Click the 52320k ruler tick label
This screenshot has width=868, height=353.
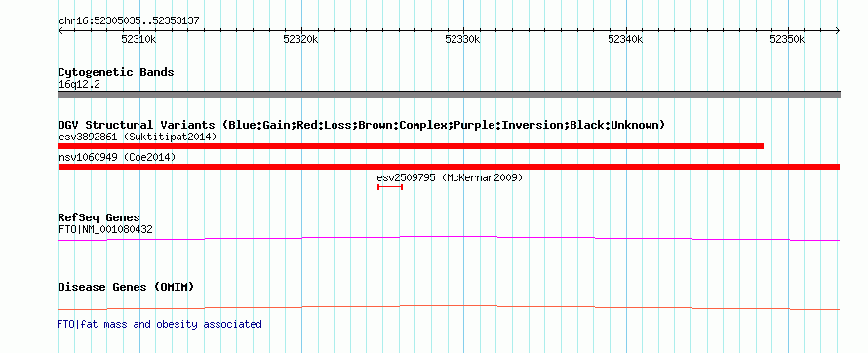point(301,39)
